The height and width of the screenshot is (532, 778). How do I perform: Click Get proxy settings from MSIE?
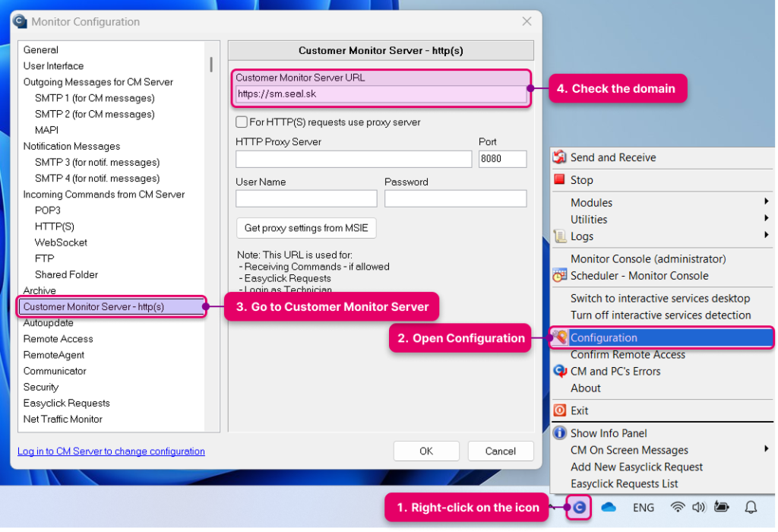click(306, 228)
